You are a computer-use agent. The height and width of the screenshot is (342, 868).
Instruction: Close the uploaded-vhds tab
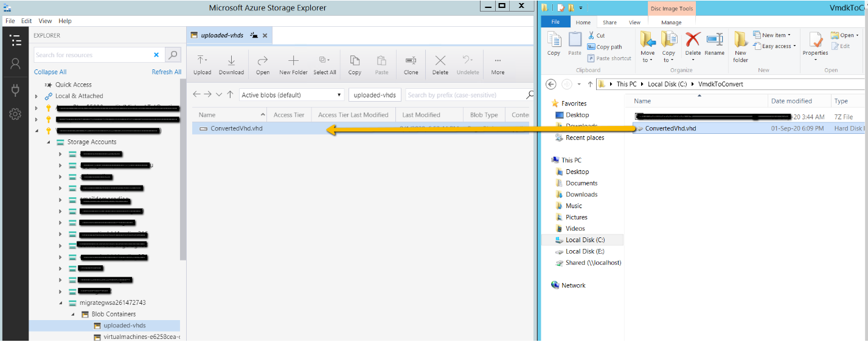coord(265,35)
